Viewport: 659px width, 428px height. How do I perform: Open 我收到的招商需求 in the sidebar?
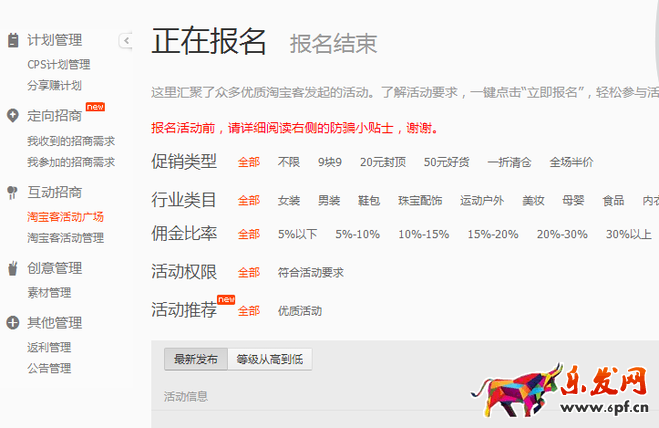pos(70,141)
